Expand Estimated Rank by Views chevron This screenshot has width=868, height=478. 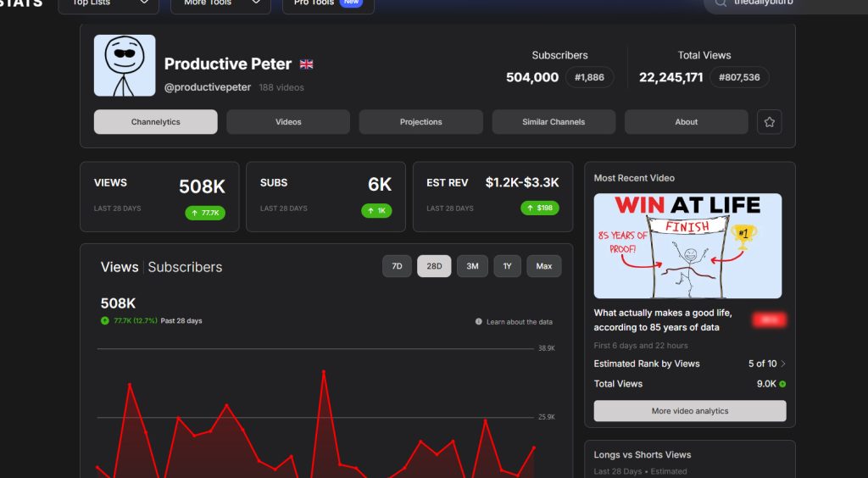(783, 364)
